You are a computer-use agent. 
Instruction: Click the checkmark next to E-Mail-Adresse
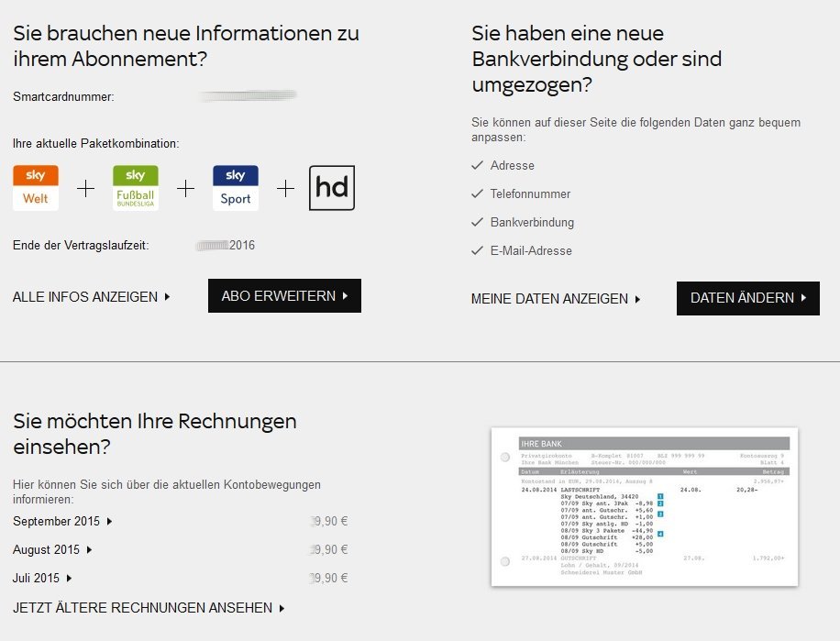(x=478, y=250)
